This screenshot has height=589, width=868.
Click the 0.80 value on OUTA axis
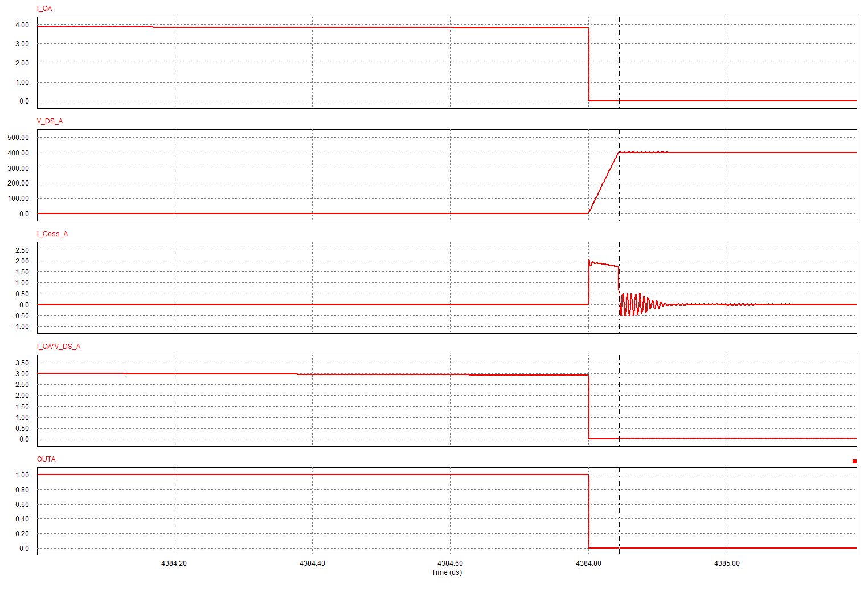(22, 490)
